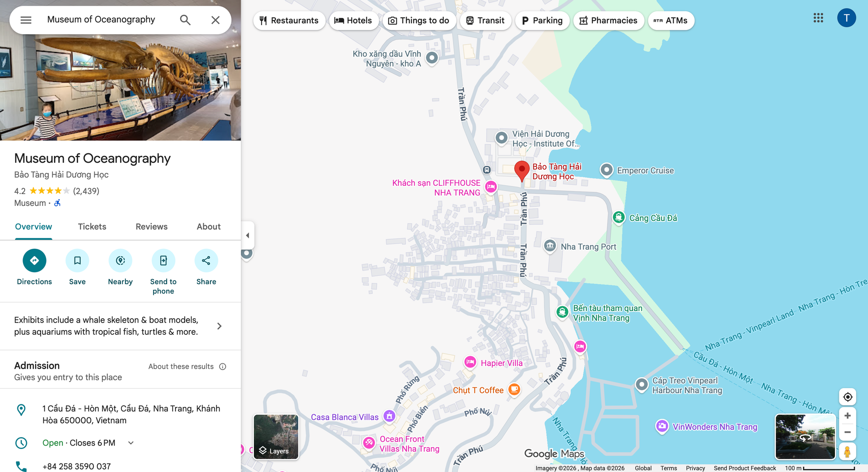Switch to the Reviews tab
Viewport: 868px width, 472px height.
[151, 227]
